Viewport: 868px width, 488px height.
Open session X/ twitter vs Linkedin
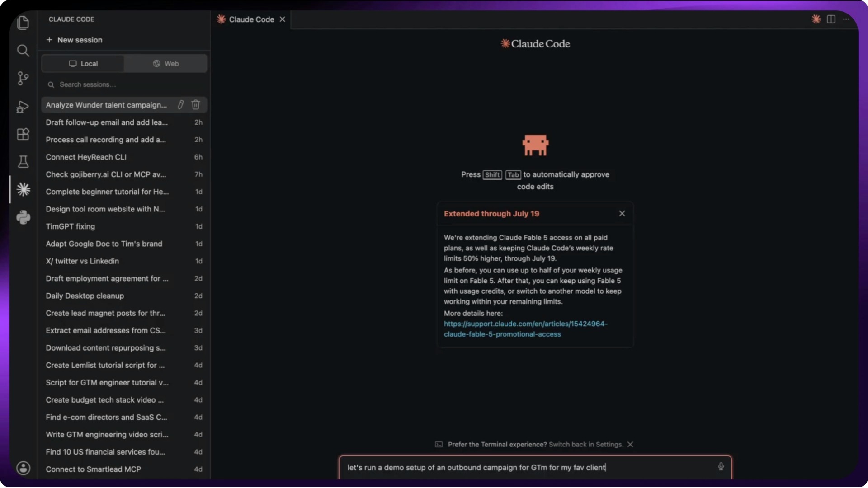pyautogui.click(x=124, y=261)
